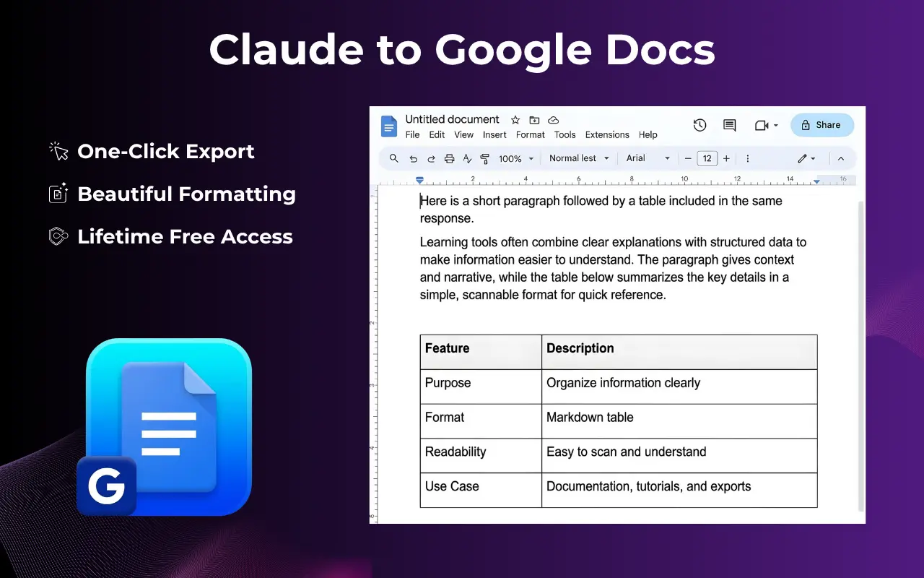Click the left indent marker on ruler
The width and height of the screenshot is (924, 578).
click(419, 181)
